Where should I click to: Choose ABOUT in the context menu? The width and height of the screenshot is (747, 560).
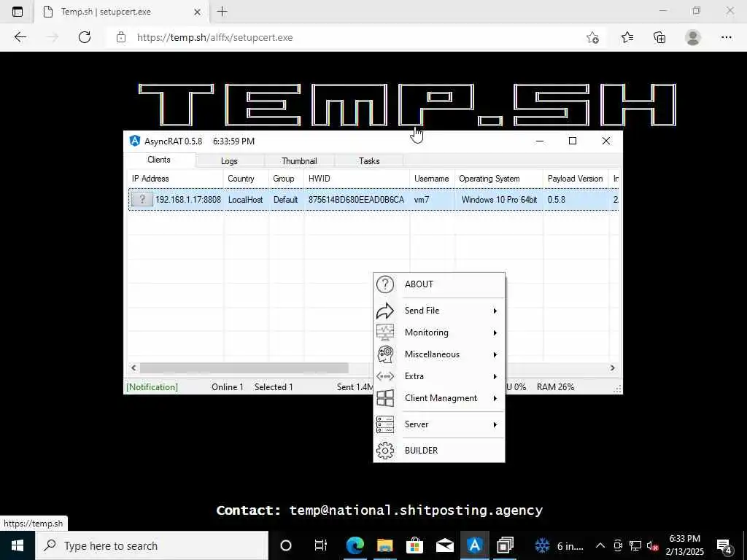pos(438,284)
